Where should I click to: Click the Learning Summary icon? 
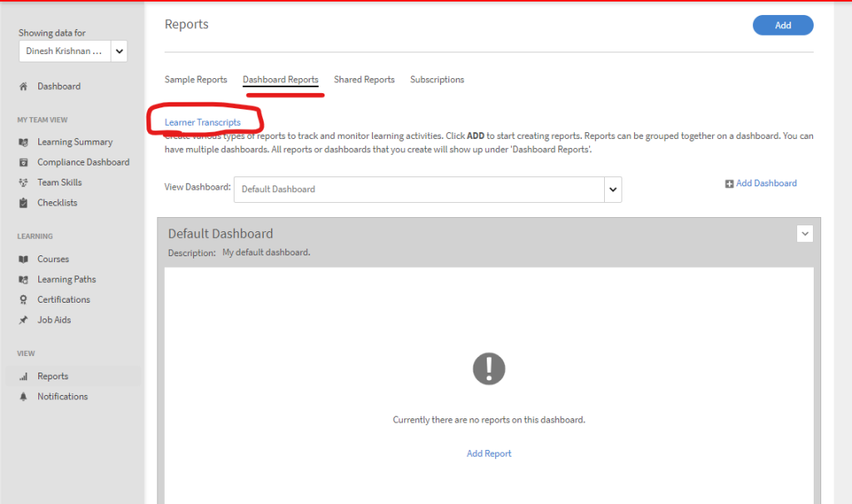pos(23,142)
